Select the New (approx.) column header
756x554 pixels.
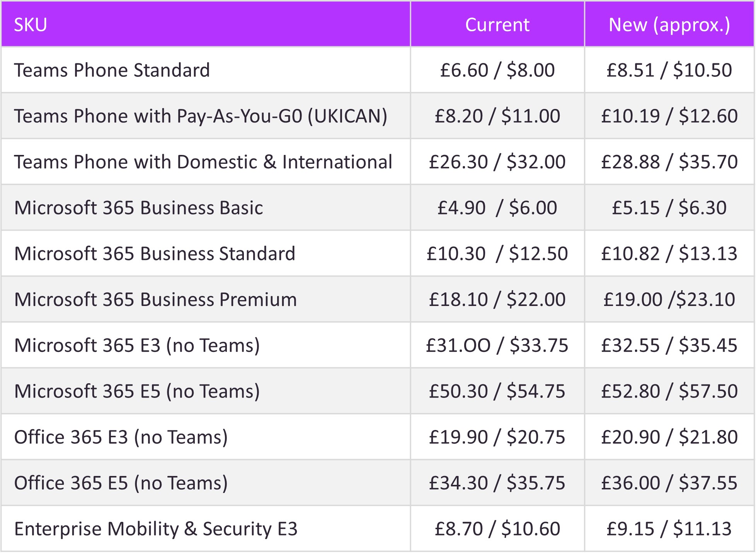pyautogui.click(x=669, y=24)
